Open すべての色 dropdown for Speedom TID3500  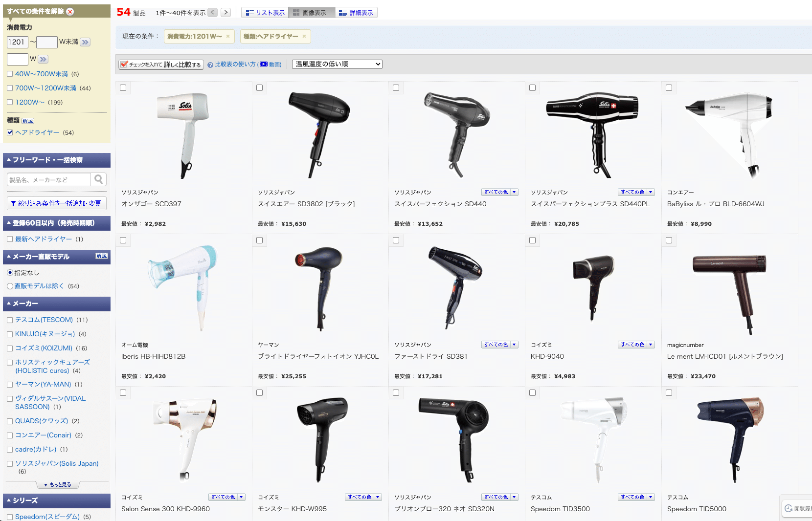pyautogui.click(x=636, y=497)
